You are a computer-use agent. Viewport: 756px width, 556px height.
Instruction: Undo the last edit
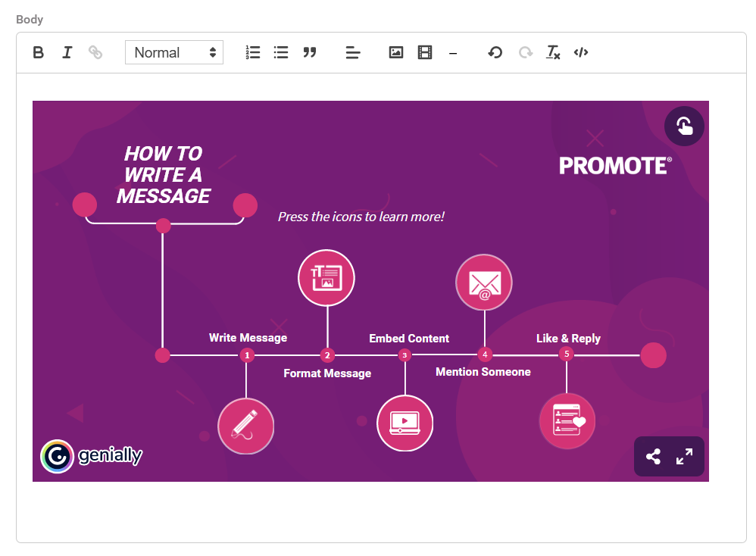(x=495, y=52)
